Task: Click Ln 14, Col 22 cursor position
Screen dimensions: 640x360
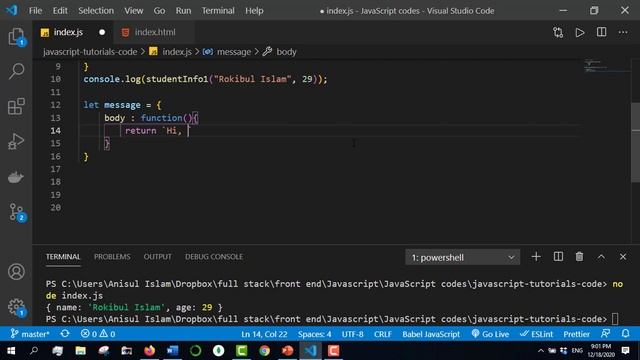Action: point(264,334)
